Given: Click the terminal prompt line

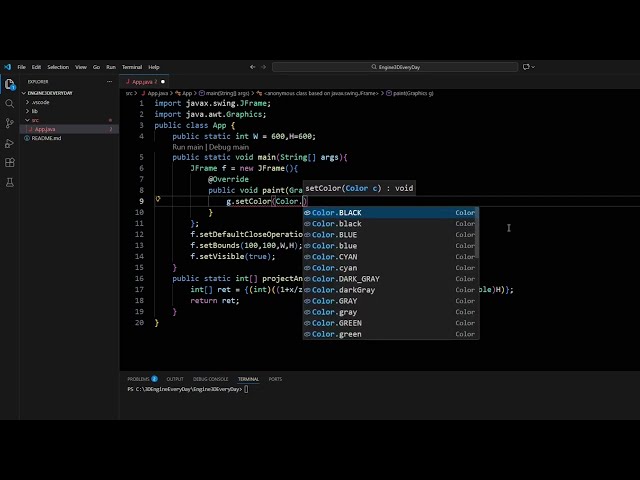Looking at the screenshot, I should click(188, 389).
